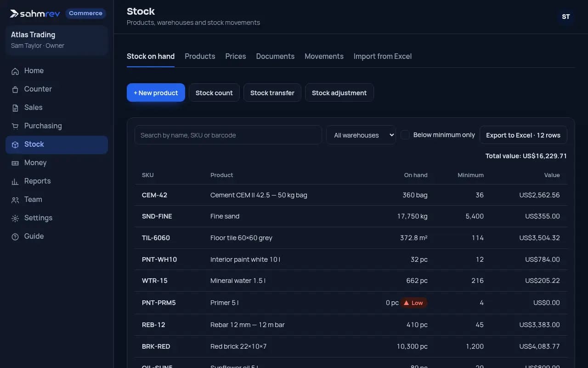This screenshot has width=588, height=368.
Task: Click the WTR-15 row SKU
Action: tap(155, 281)
